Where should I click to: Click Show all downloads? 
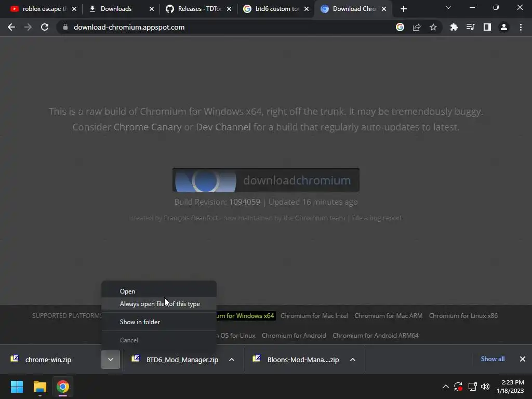[493, 358]
